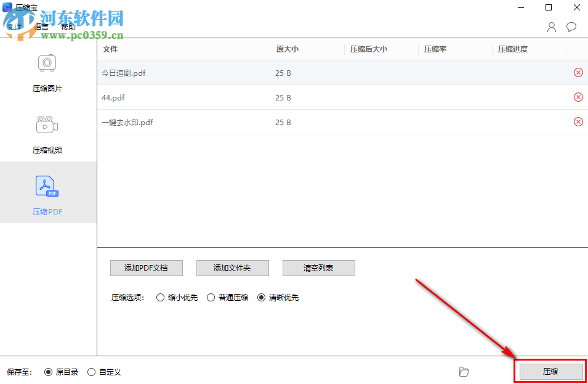This screenshot has height=384, width=588.
Task: Select 一键去水印.pdf in the file list
Action: point(127,122)
